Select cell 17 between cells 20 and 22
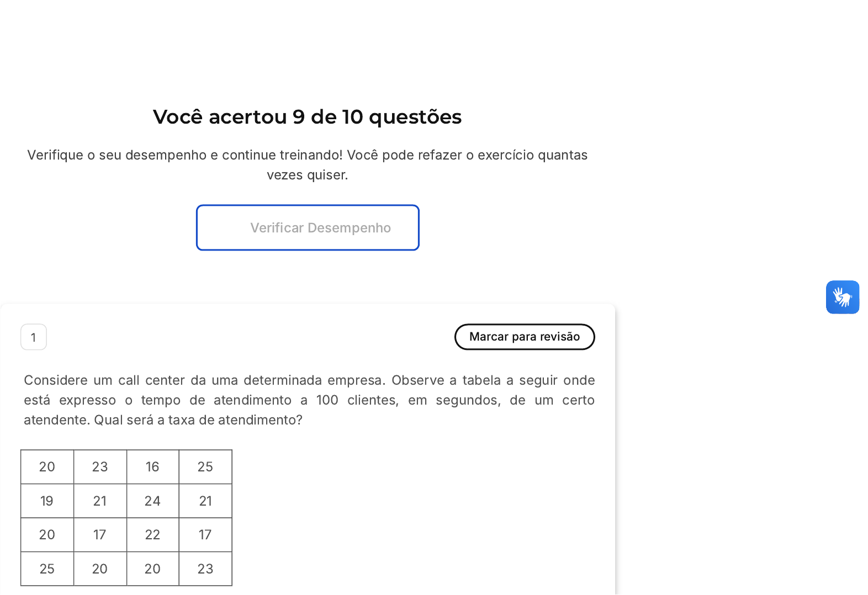Image resolution: width=868 pixels, height=595 pixels. [x=100, y=535]
